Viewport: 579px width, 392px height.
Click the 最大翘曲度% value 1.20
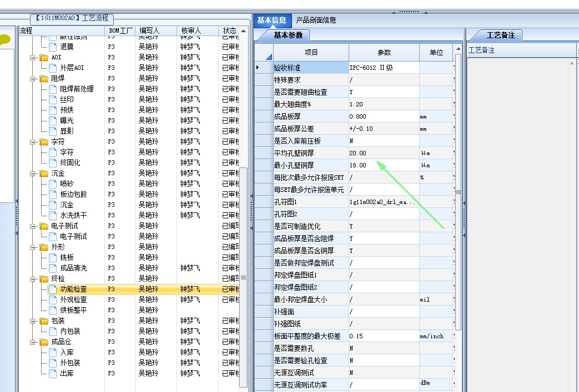click(x=384, y=104)
